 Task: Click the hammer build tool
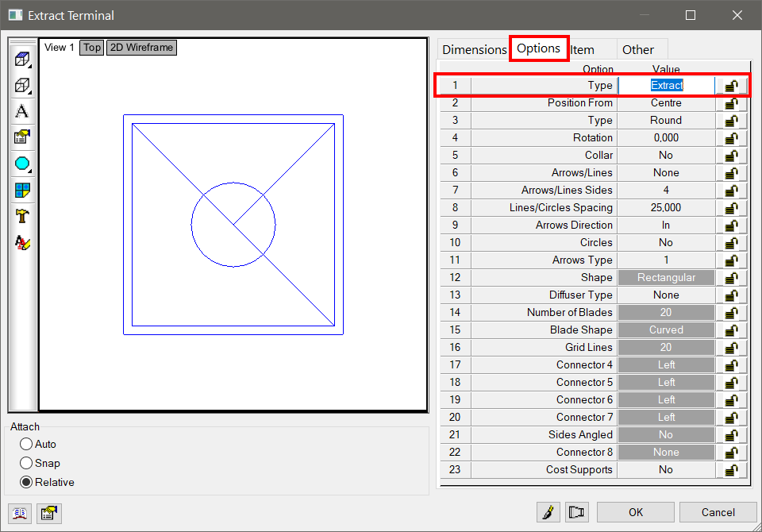(x=21, y=216)
